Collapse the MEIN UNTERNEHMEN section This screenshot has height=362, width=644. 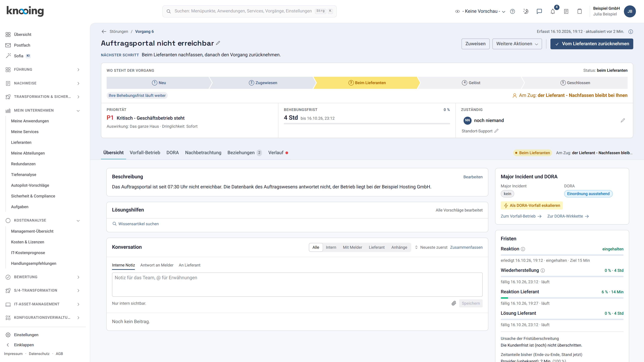point(43,110)
